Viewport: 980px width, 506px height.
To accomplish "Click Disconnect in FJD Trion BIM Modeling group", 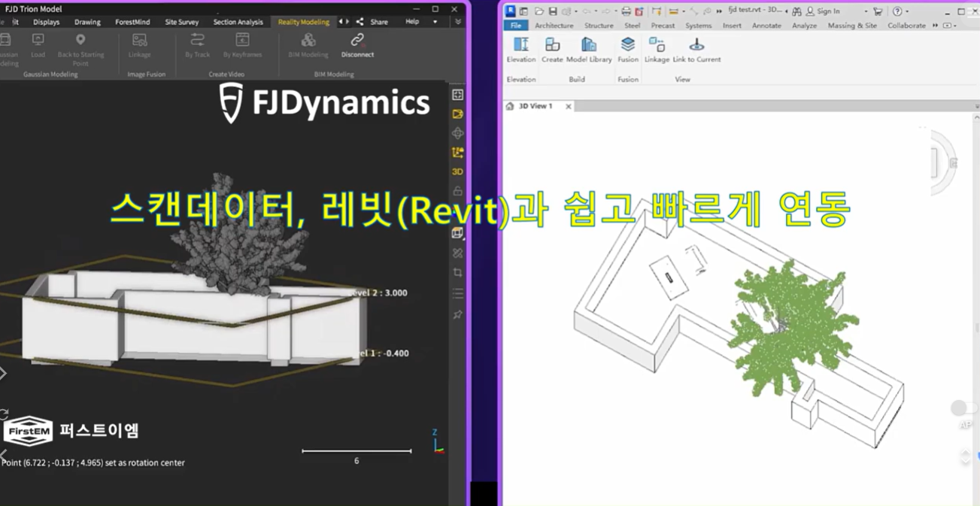I will (357, 45).
